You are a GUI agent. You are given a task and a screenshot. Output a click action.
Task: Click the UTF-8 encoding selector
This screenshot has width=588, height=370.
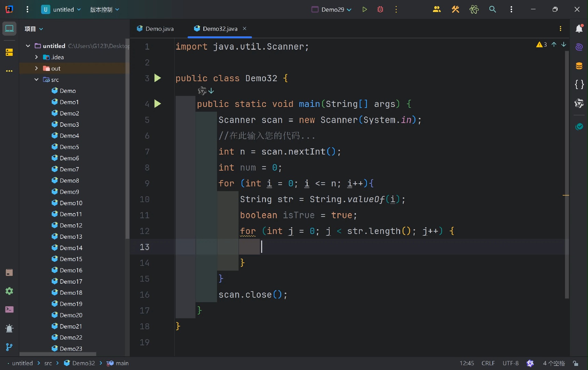pos(510,363)
